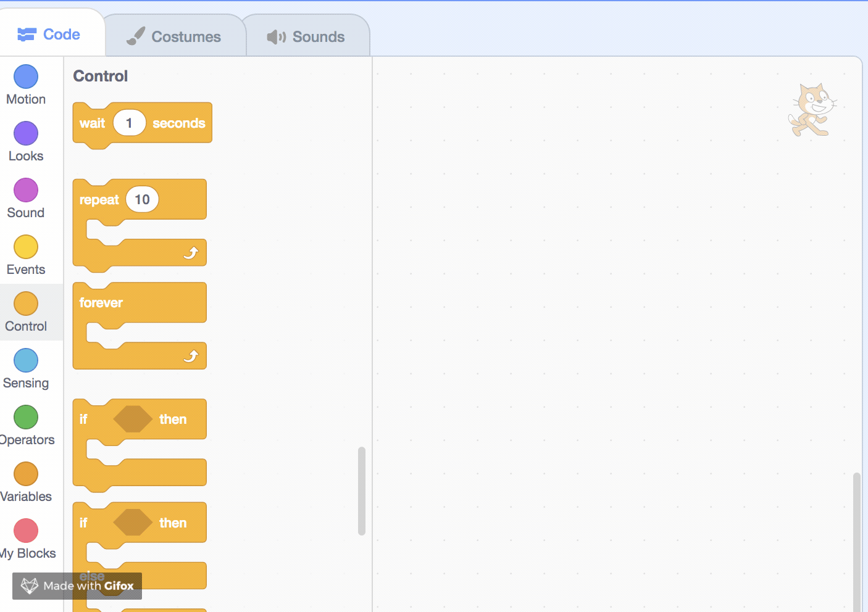Select the My Blocks category icon
Screen dimensions: 868x612
[25, 530]
